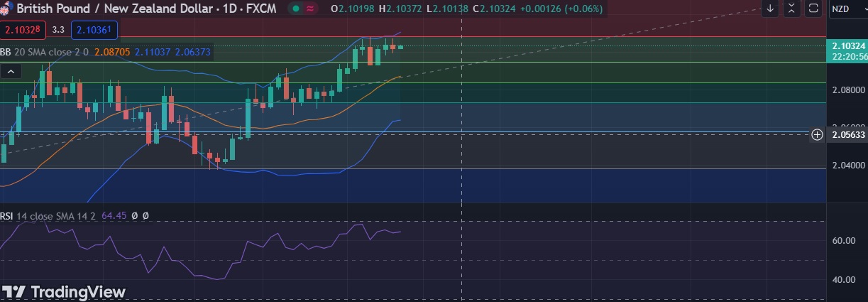Viewport: 868px width, 302px height.
Task: Click the 2.04000 price axis label
Action: pyautogui.click(x=848, y=165)
